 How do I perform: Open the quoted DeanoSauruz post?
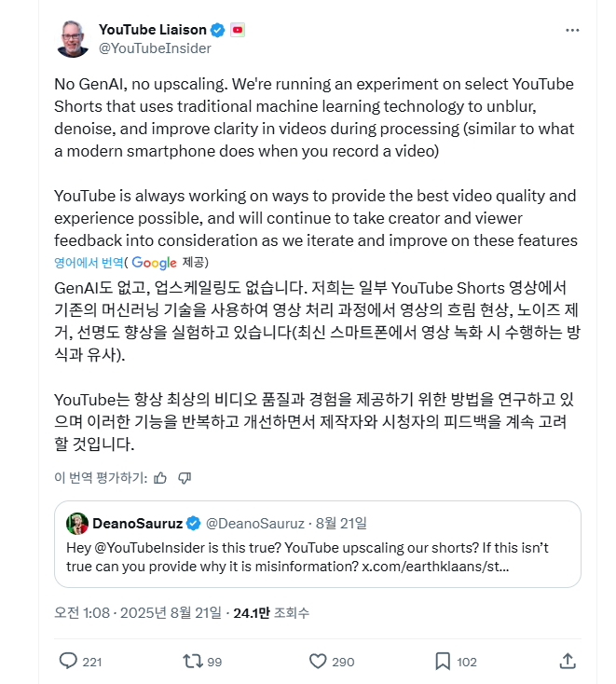click(317, 555)
